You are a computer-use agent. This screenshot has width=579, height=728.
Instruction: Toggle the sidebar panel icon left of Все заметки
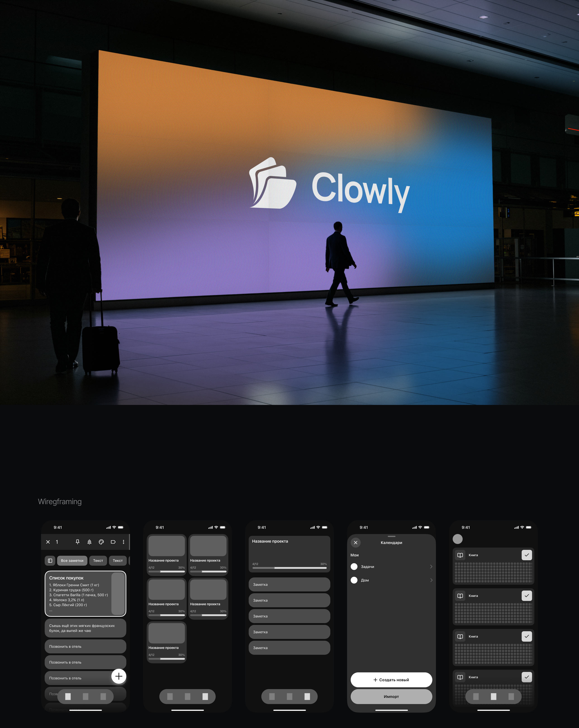(50, 560)
